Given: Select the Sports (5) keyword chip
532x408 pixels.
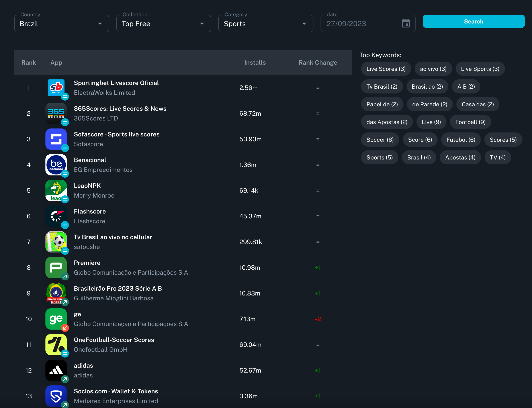Looking at the screenshot, I should click(379, 158).
